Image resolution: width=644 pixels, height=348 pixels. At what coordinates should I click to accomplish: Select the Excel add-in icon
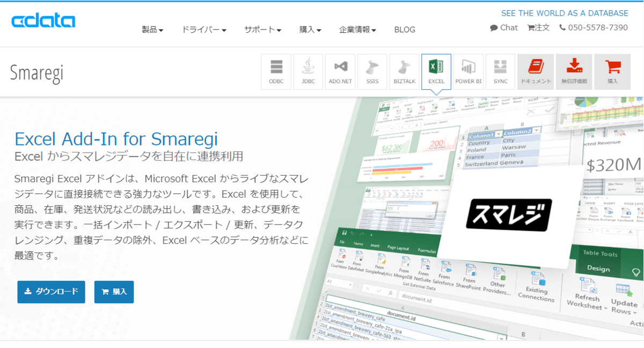tap(436, 72)
